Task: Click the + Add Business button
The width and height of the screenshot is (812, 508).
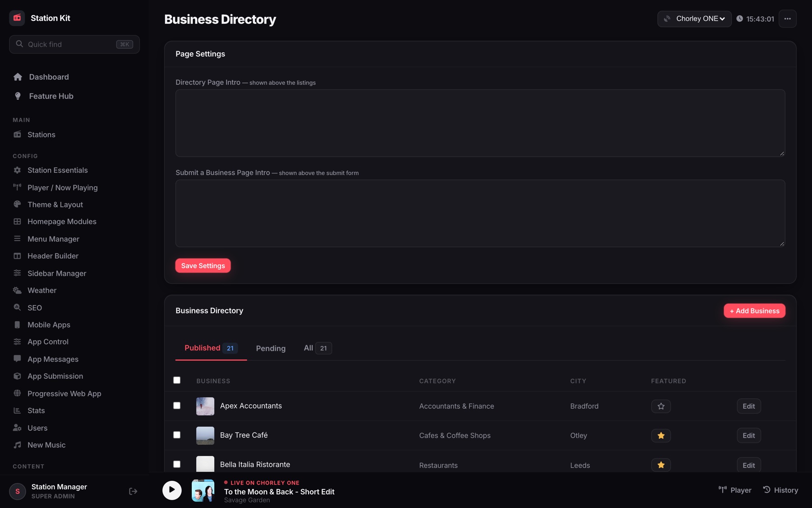Action: (x=754, y=311)
